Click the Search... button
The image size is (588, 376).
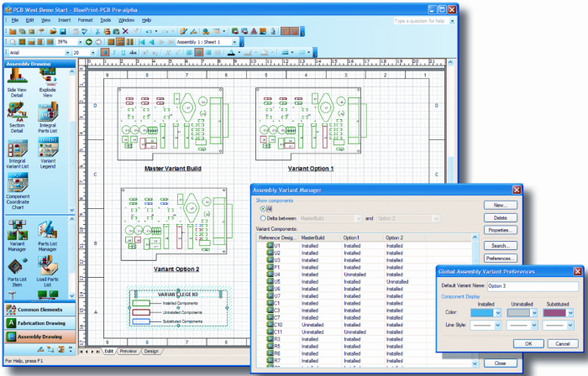click(x=501, y=246)
